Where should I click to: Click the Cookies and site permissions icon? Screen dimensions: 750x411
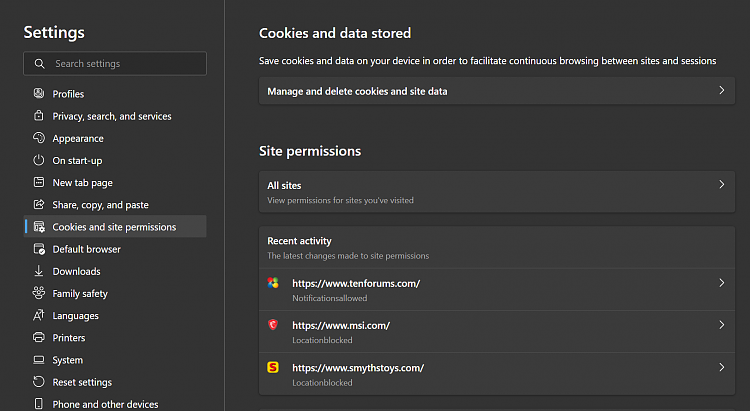(39, 226)
